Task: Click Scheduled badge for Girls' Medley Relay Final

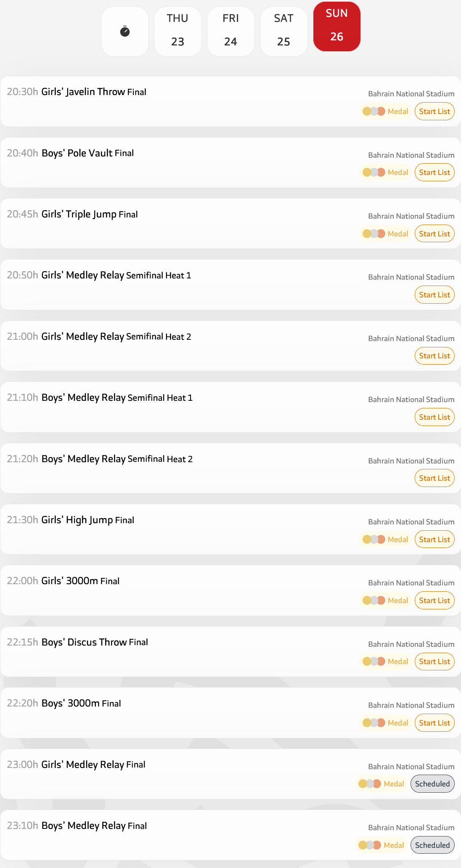Action: 432,784
